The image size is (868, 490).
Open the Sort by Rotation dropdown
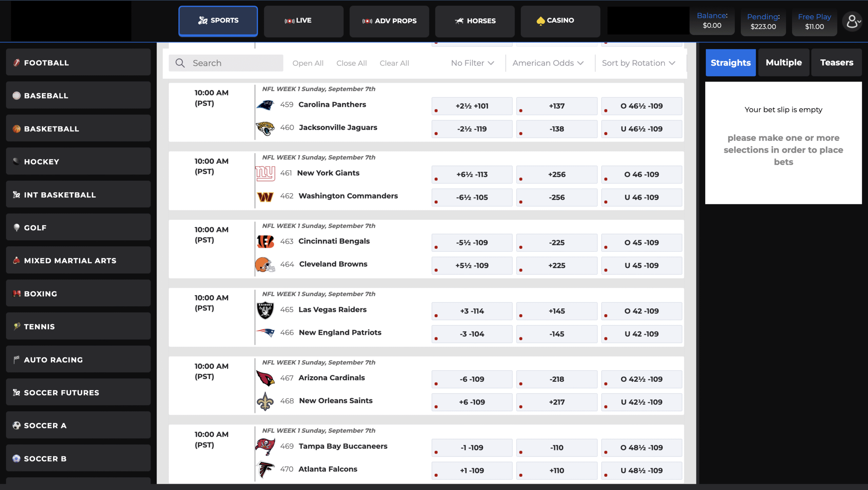click(x=638, y=63)
